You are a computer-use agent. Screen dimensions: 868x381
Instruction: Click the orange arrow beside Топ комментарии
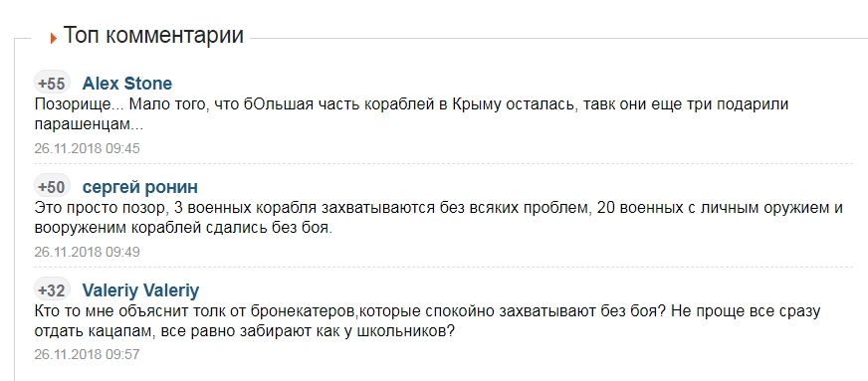[x=54, y=38]
